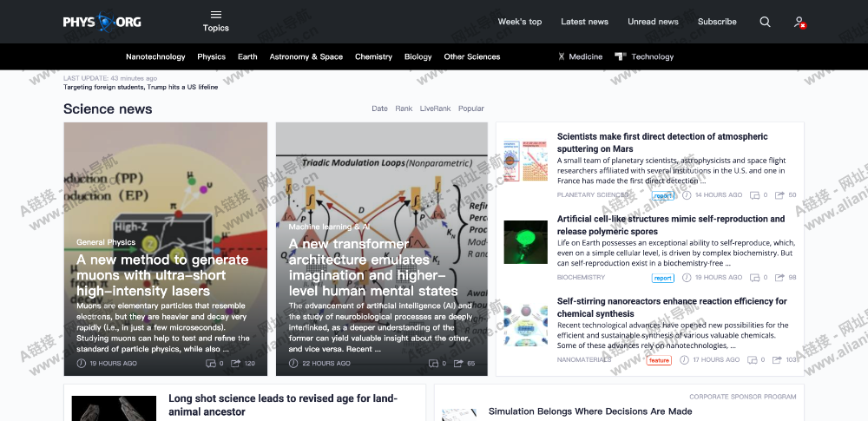
Task: Open the new transformer architecture article
Action: coord(373,267)
